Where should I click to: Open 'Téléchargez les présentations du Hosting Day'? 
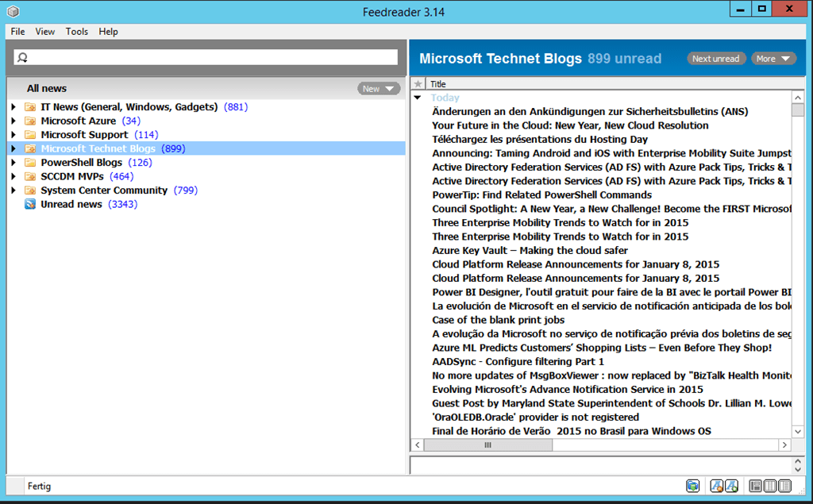tap(540, 140)
